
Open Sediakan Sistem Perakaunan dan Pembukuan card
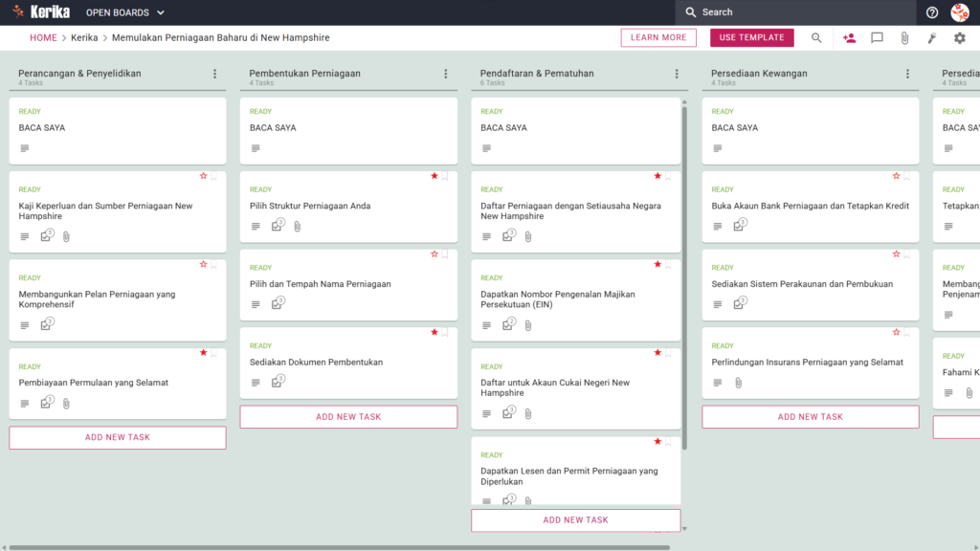[x=811, y=285]
